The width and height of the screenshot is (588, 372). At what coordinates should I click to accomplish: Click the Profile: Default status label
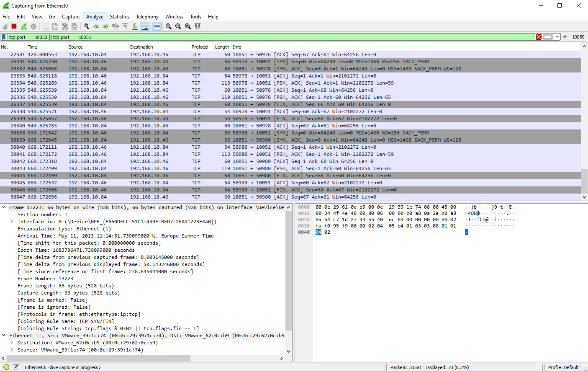coord(563,367)
